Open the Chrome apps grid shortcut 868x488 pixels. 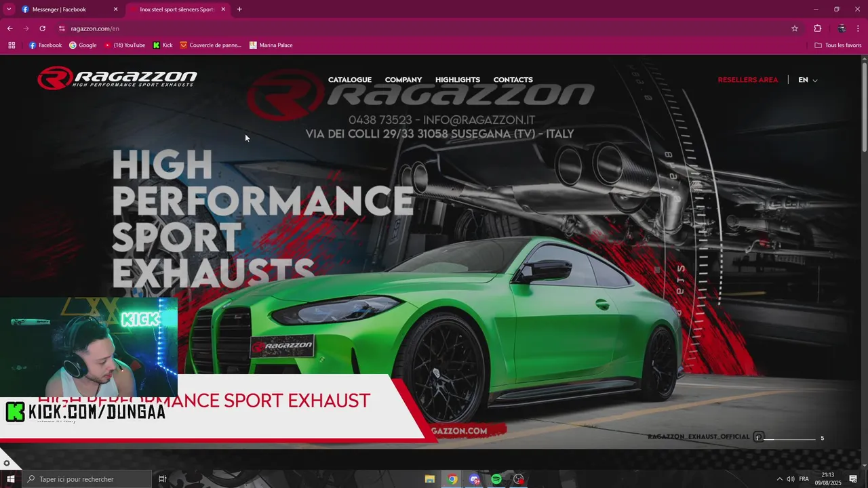(12, 45)
